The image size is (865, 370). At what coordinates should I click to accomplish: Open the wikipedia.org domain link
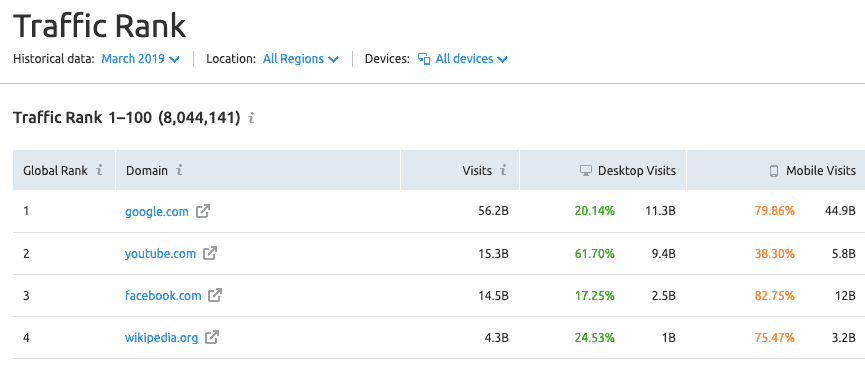[162, 337]
